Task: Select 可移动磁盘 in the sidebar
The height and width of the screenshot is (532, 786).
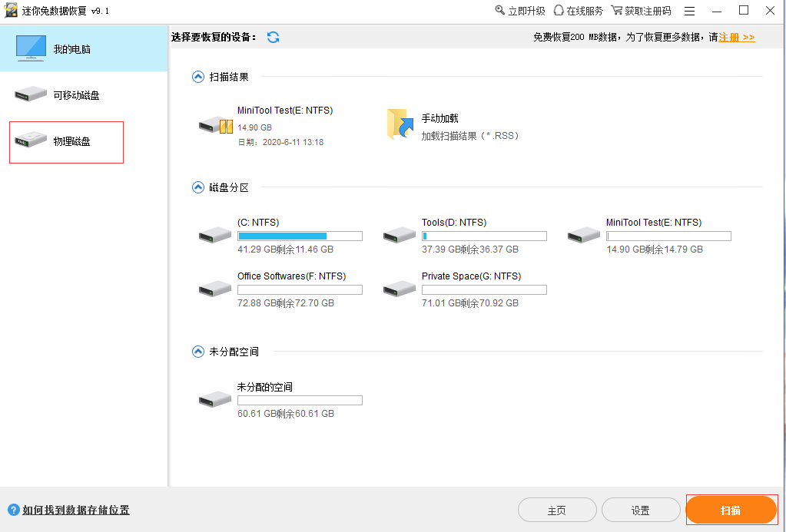Action: [84, 94]
